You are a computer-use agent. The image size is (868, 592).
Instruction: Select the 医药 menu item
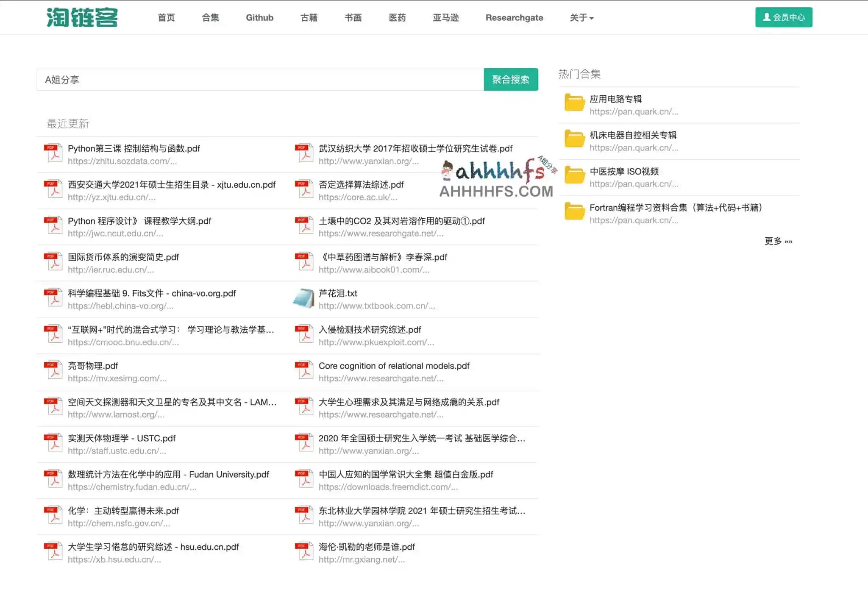(397, 18)
